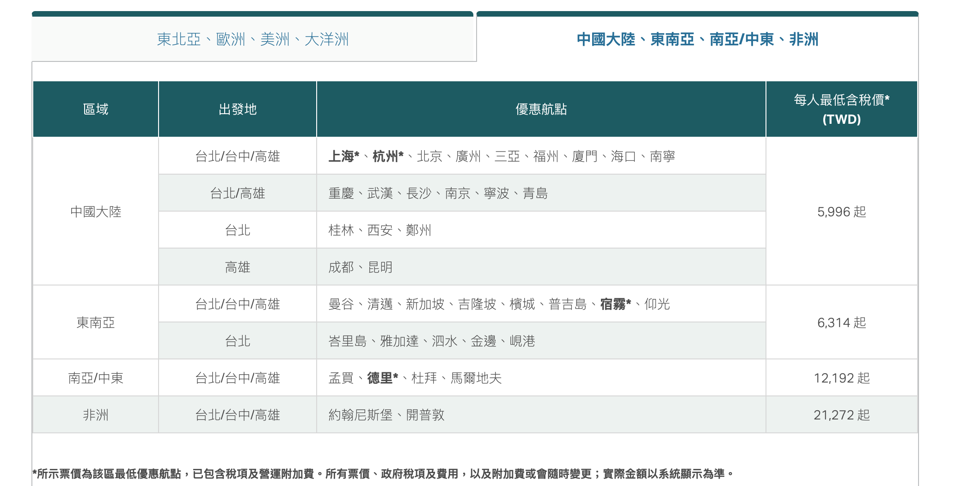Viewport: 980px width, 486px height.
Task: Click 台北/台中/高雄 in the 約翰尼斯堡 row
Action: (238, 415)
